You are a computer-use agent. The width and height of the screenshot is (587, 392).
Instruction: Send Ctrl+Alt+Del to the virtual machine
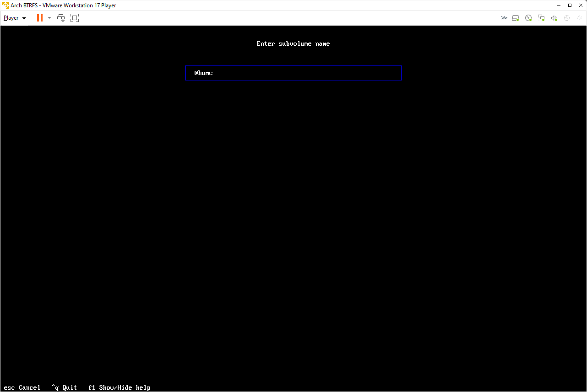61,18
